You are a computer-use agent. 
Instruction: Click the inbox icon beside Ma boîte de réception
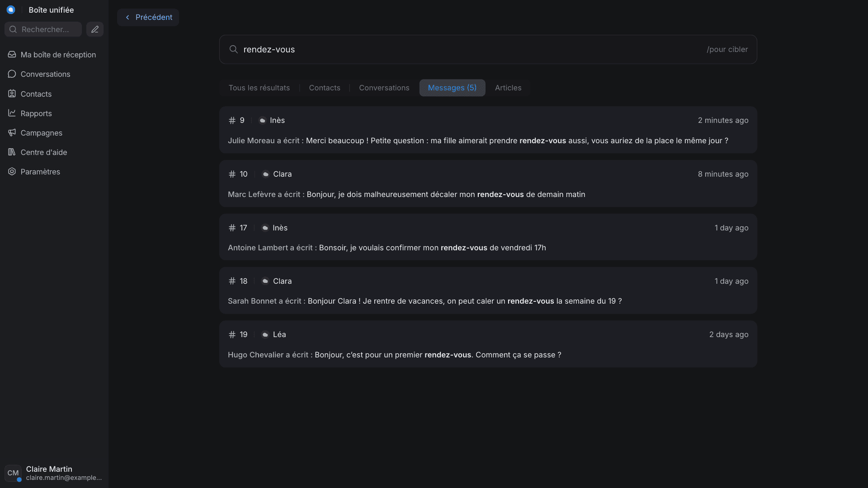(x=12, y=55)
